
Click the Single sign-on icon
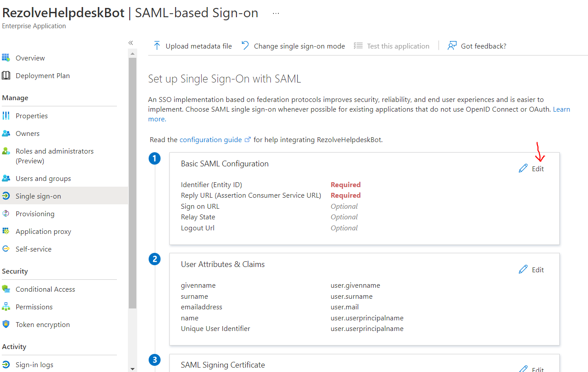[6, 196]
